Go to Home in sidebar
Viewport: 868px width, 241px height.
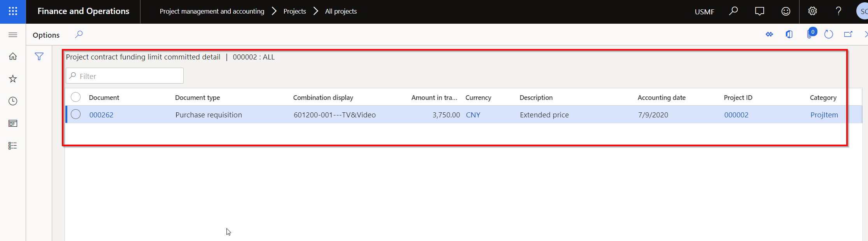13,56
